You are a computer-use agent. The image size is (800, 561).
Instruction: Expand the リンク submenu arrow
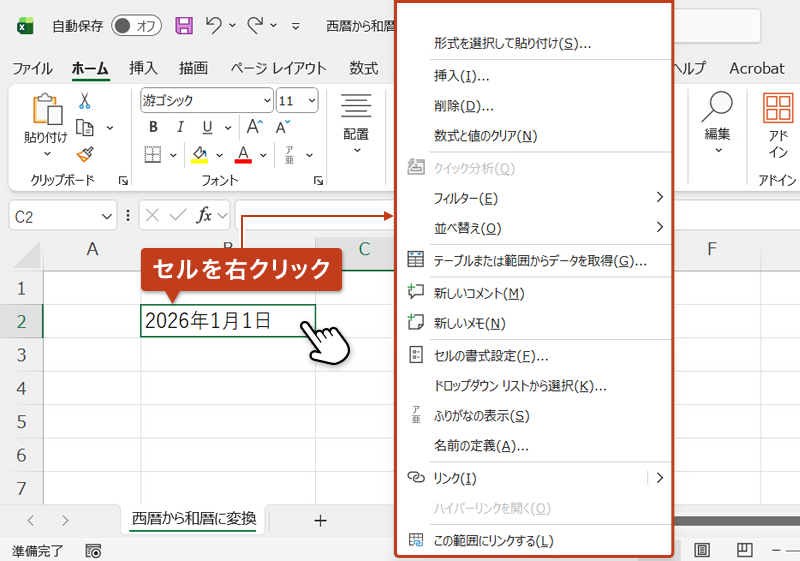click(x=660, y=478)
